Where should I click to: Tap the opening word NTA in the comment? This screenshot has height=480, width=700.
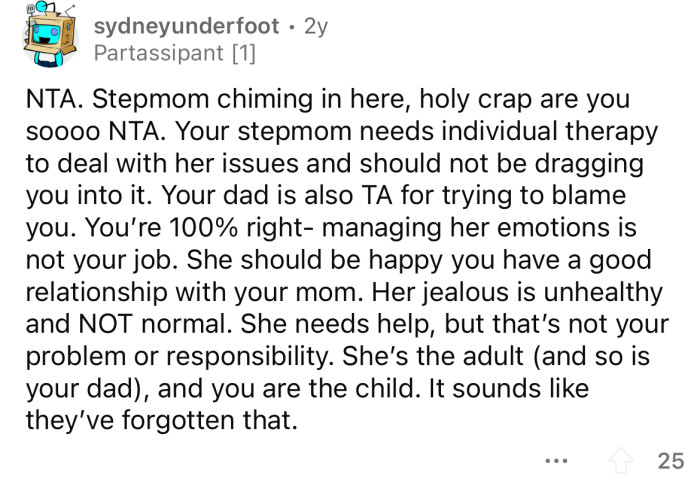click(x=46, y=103)
